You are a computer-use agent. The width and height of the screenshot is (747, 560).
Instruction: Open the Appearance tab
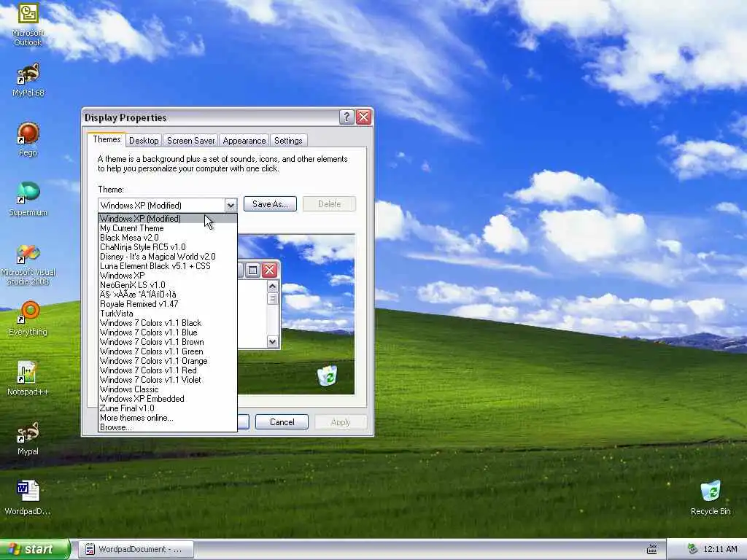pos(244,141)
